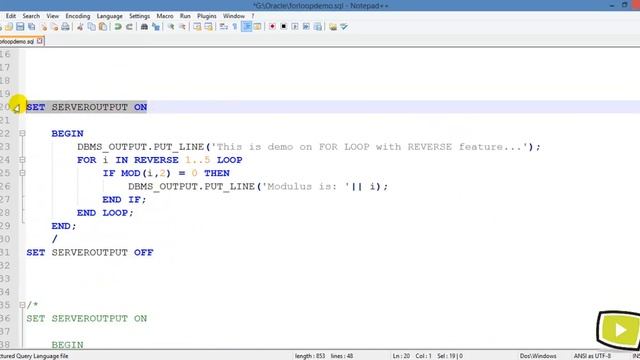
Task: Toggle the highlighted Indent Guide button
Action: (247, 27)
